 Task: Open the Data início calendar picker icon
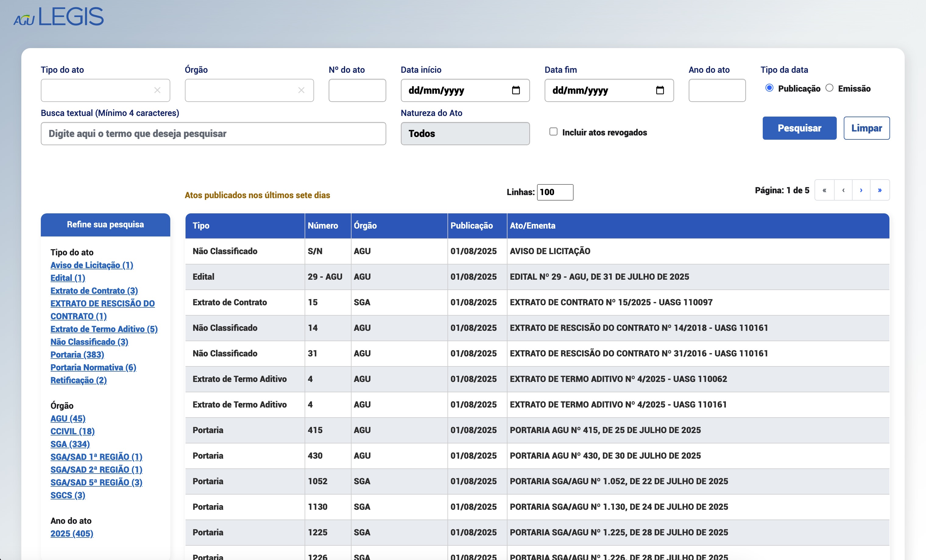[516, 90]
